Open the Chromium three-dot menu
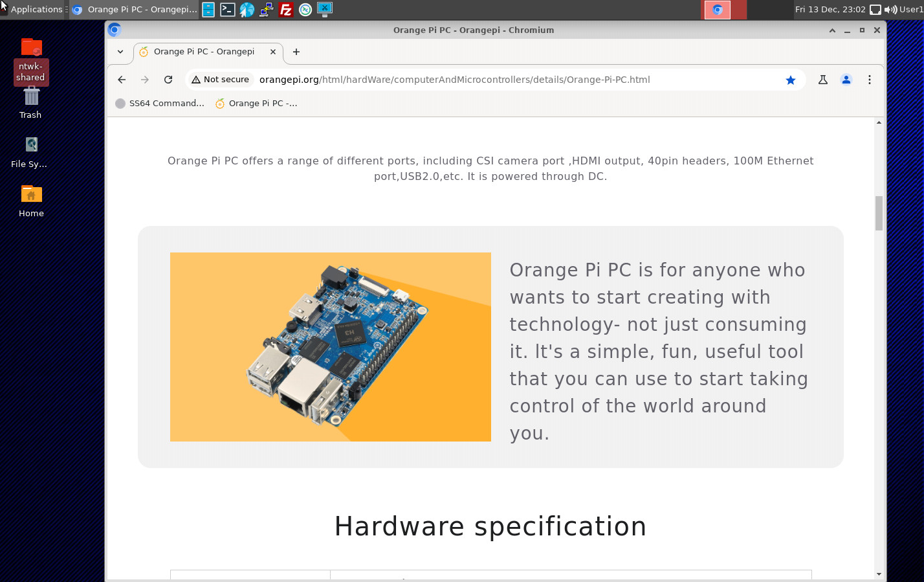 [x=870, y=80]
